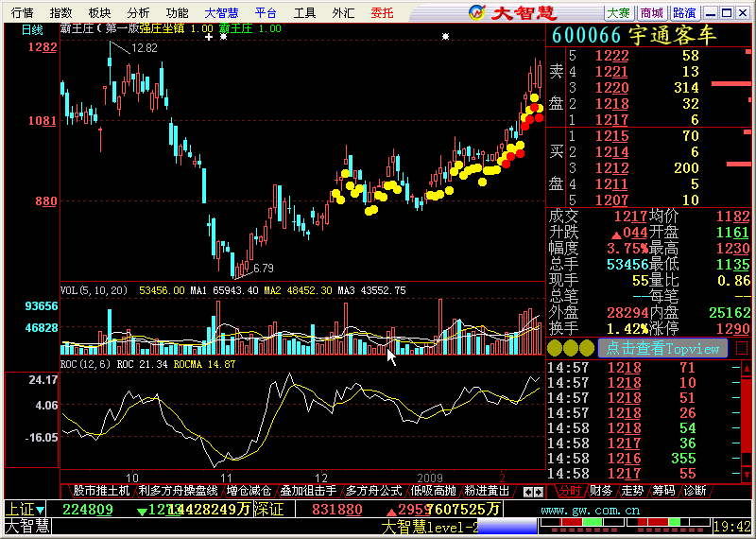This screenshot has width=756, height=539.
Task: Click the first yellow circle indicator
Action: (x=555, y=348)
